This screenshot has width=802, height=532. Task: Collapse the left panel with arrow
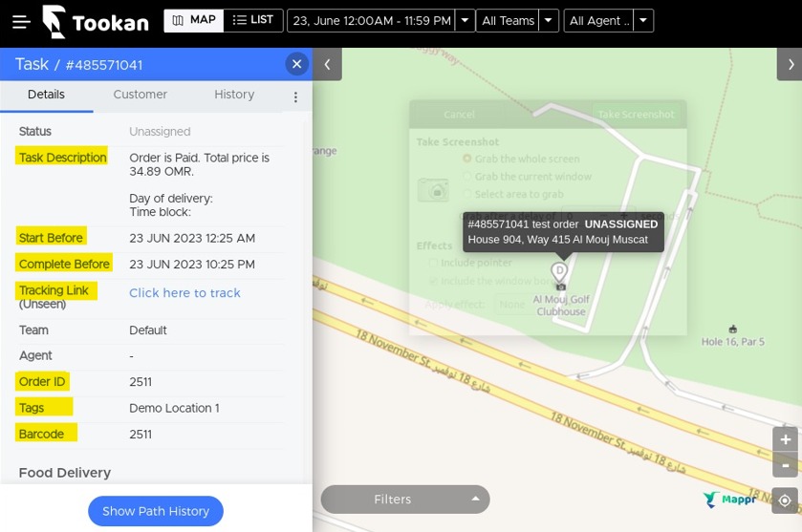click(x=327, y=64)
